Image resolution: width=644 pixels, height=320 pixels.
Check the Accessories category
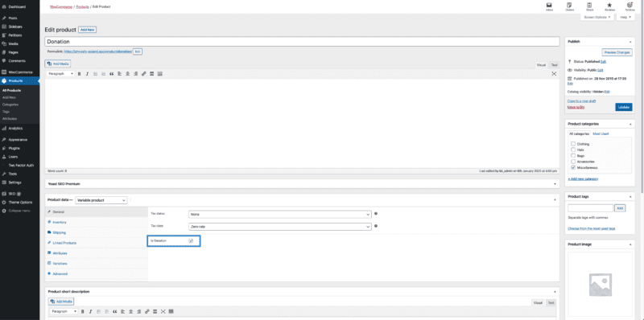[573, 162]
